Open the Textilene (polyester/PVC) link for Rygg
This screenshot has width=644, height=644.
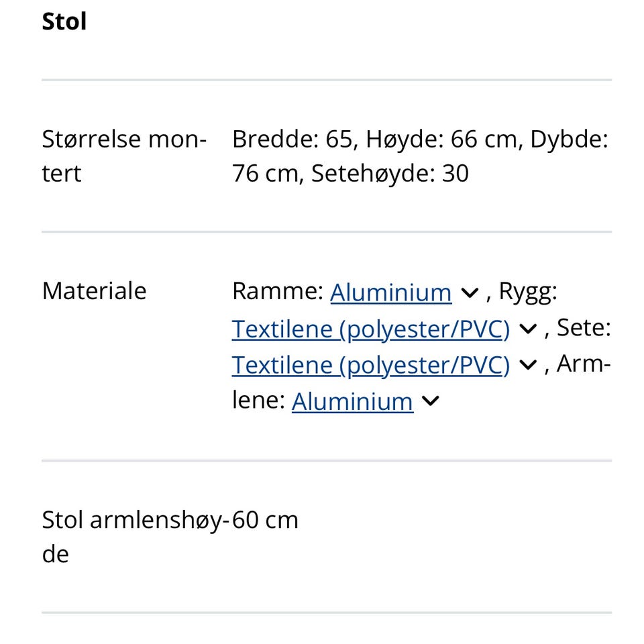370,329
